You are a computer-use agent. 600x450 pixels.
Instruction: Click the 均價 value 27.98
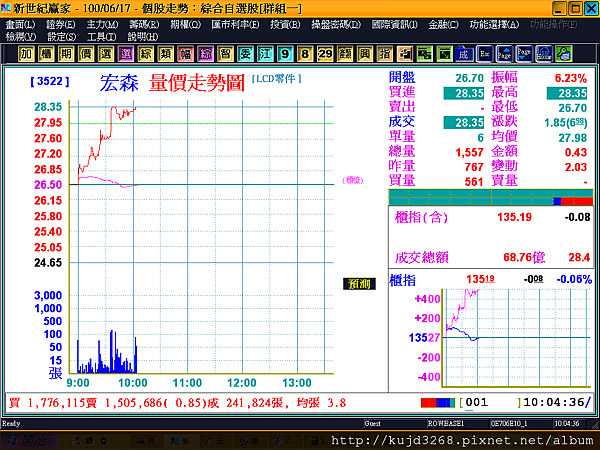(x=572, y=138)
